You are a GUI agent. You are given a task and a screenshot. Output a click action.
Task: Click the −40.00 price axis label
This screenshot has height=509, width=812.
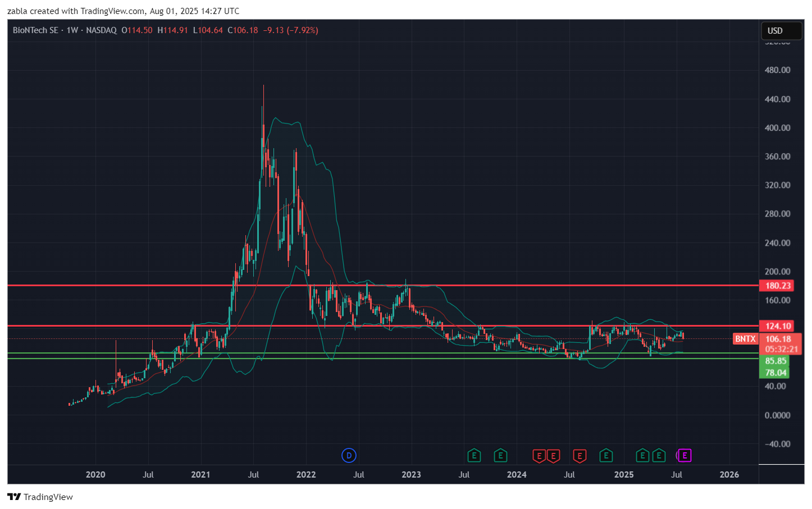[x=778, y=444]
